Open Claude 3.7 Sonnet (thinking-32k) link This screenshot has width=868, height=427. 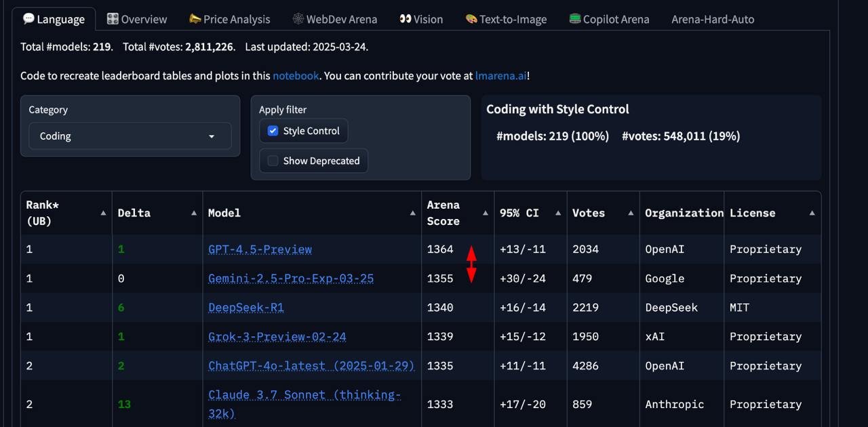point(304,404)
